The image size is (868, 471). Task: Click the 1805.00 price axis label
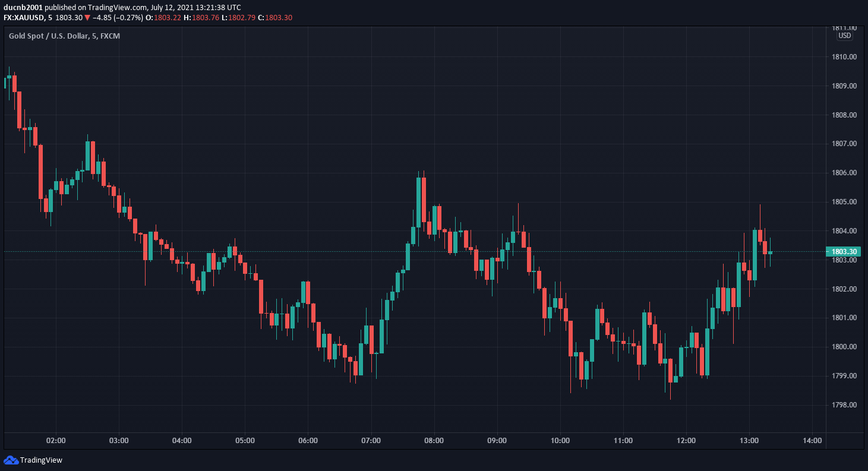(844, 202)
